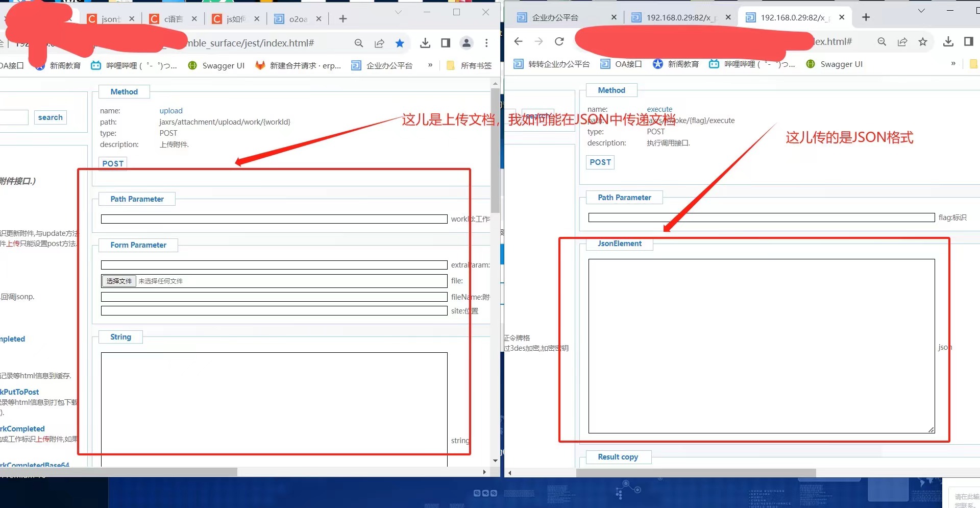Focus the flag path parameter field
Screen dimensions: 980x508
click(762, 217)
